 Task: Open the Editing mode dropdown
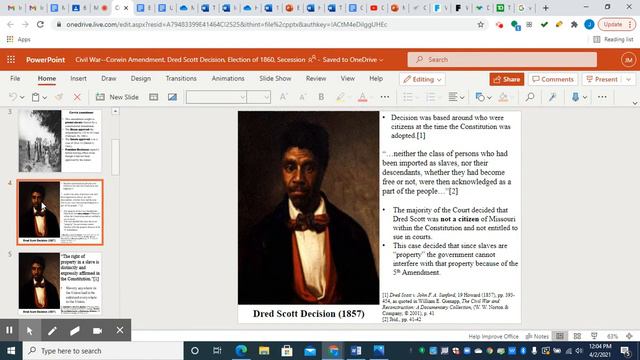422,79
